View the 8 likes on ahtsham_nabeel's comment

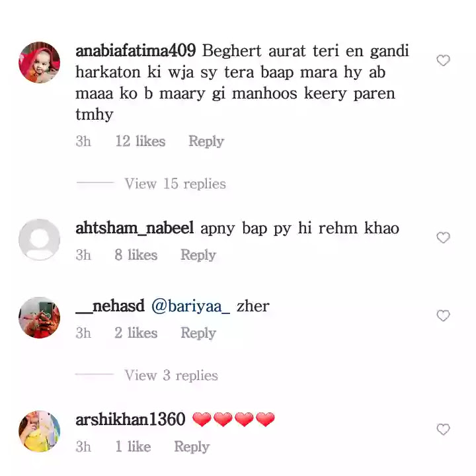[136, 255]
